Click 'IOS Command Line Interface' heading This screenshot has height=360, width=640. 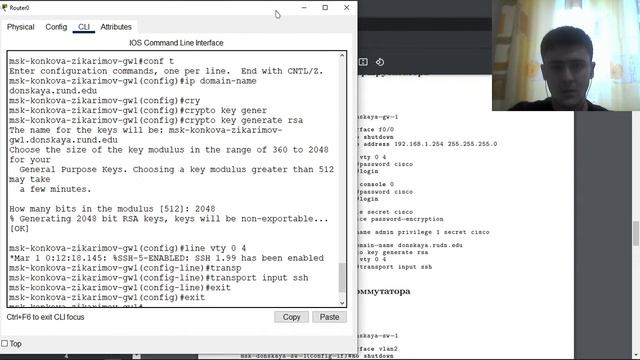click(176, 43)
